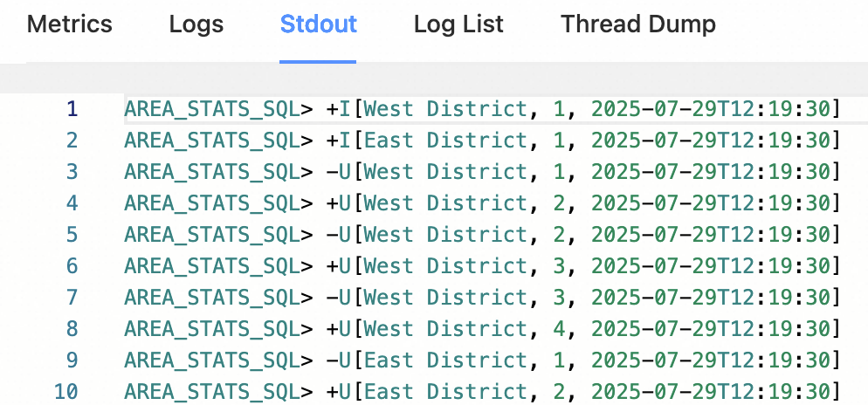Click the -U[East District, 1 output line

(482, 360)
